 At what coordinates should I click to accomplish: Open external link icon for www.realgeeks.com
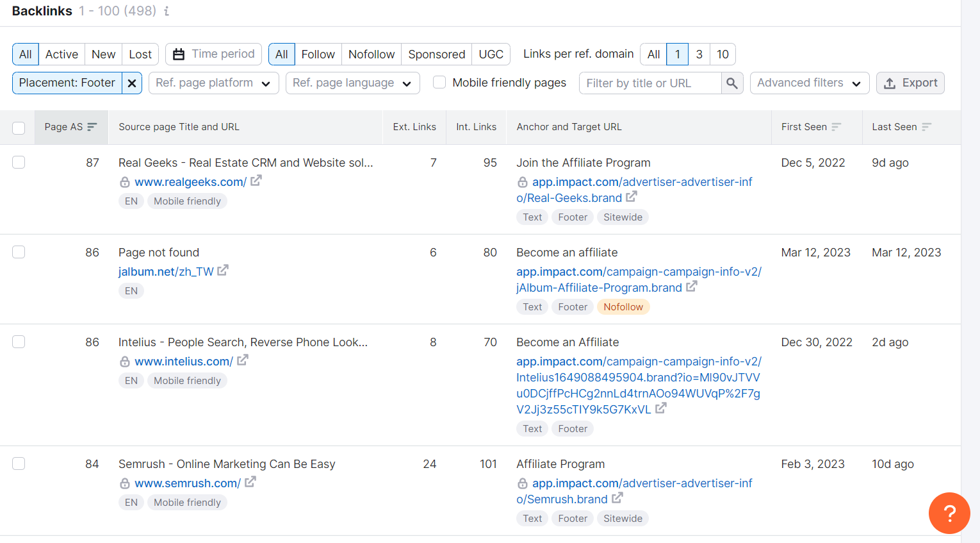[x=256, y=181]
